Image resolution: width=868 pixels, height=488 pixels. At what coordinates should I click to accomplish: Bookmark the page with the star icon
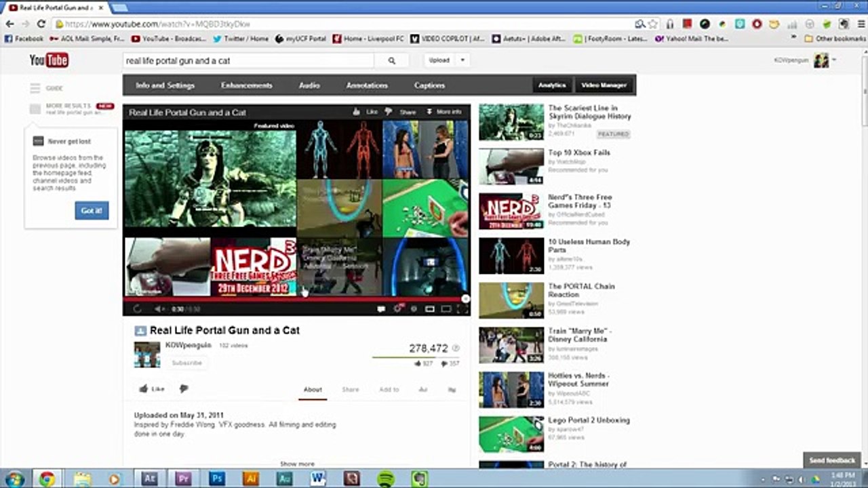[653, 24]
